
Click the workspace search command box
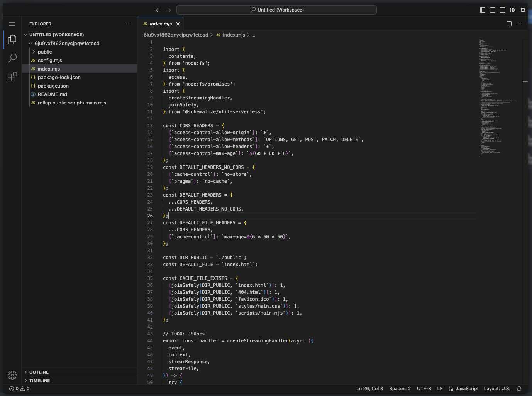276,10
